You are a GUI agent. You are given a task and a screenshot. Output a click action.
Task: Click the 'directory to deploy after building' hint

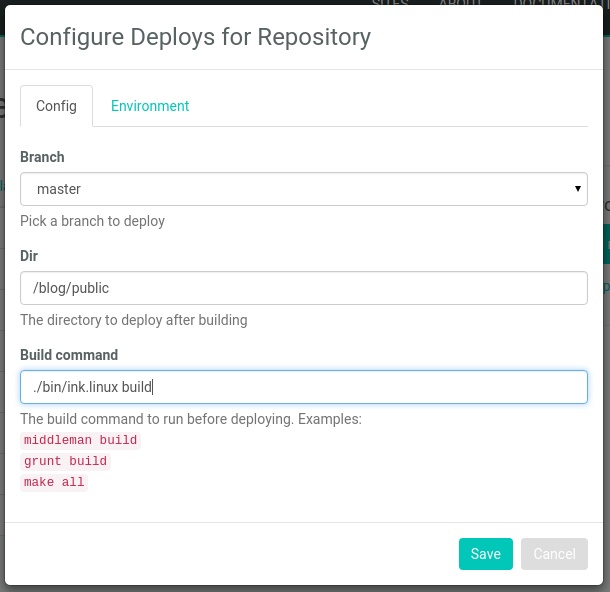tap(133, 320)
